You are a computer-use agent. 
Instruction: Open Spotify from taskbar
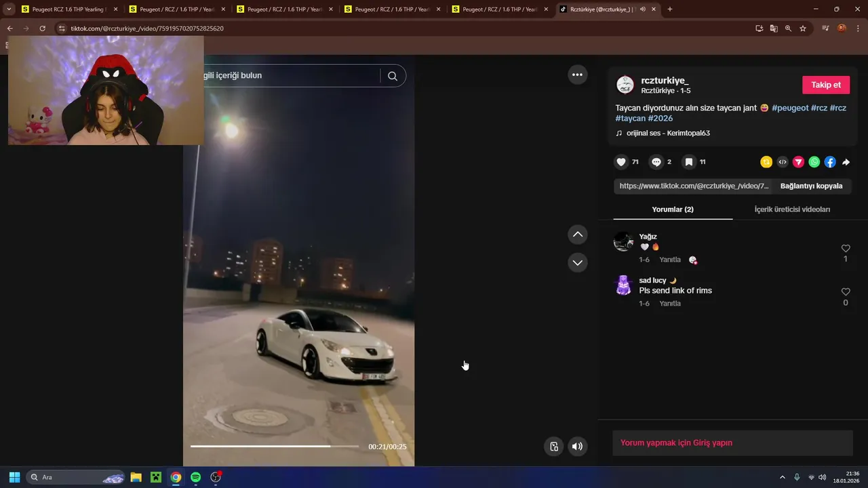[x=195, y=477]
